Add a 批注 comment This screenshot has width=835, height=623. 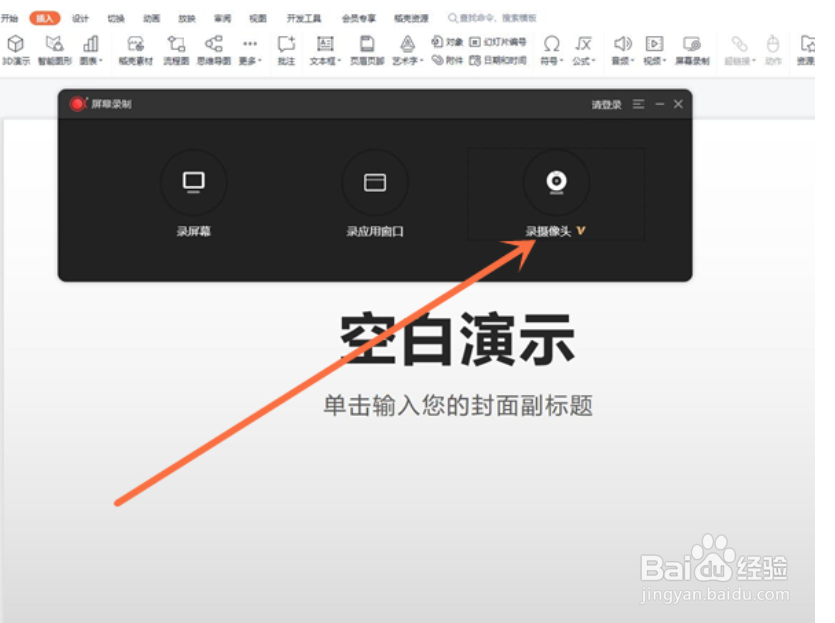tap(286, 50)
